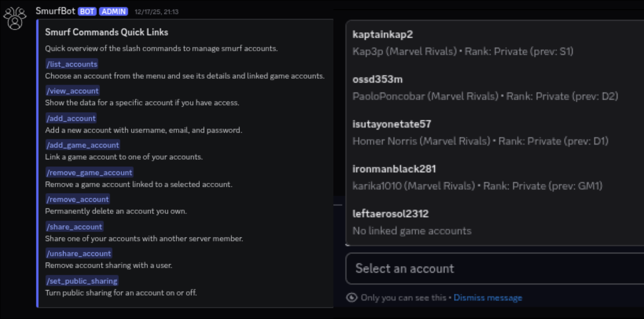
Task: Select the leftaerosol2312 account entry
Action: coord(390,213)
